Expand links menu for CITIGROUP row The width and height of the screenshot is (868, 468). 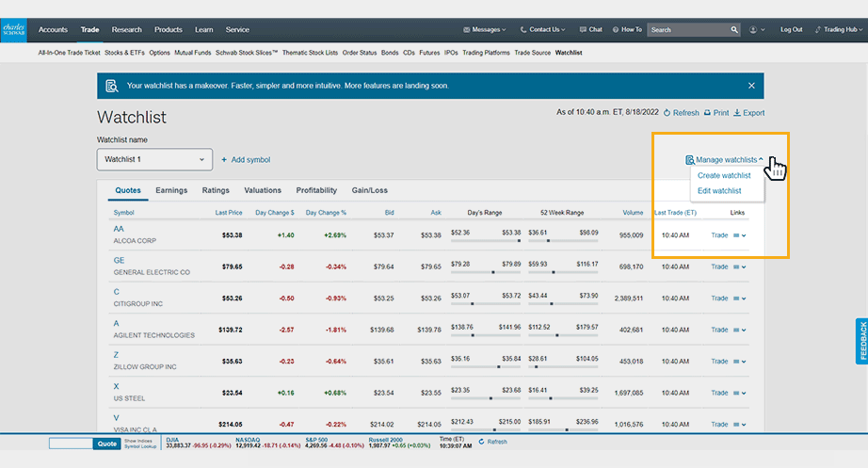740,299
